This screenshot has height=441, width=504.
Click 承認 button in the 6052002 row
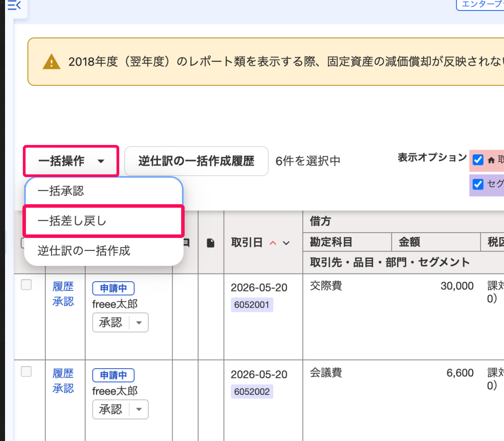(111, 409)
